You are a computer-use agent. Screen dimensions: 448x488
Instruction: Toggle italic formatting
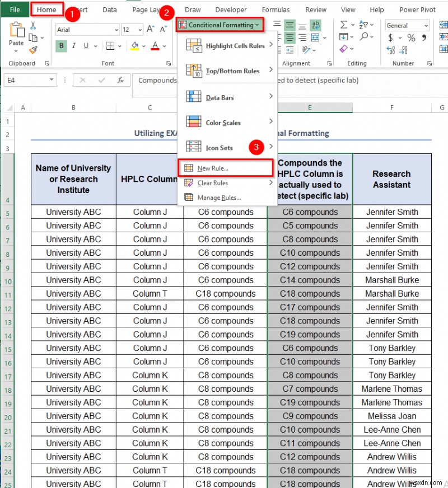pos(74,45)
